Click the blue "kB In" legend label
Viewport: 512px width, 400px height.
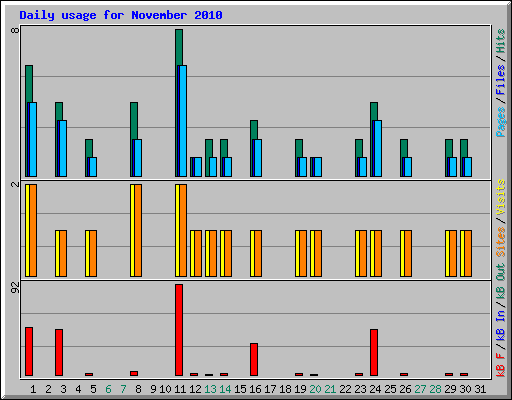coord(500,325)
